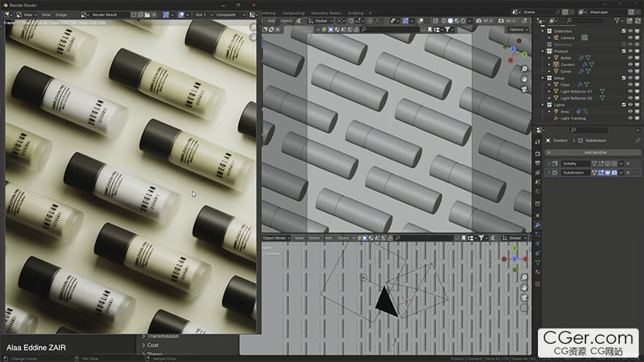The height and width of the screenshot is (362, 644).
Task: Uncheck the Setup collection checkbox
Action: 624,78
